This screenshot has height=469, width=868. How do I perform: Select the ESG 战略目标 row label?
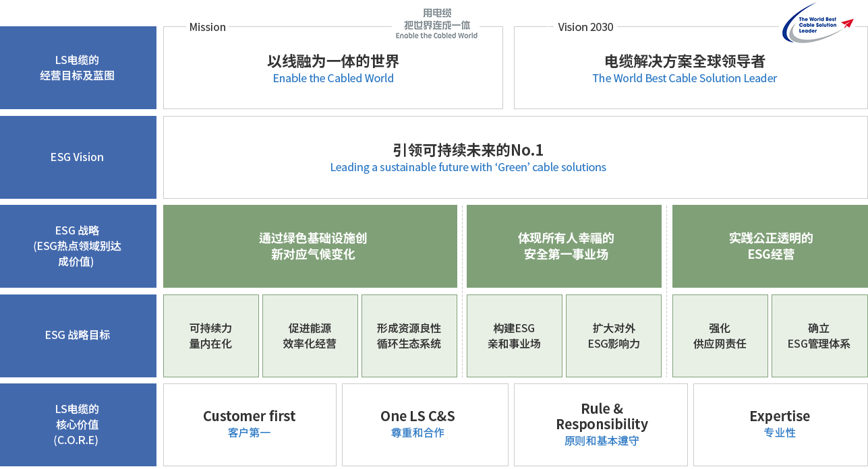click(78, 335)
